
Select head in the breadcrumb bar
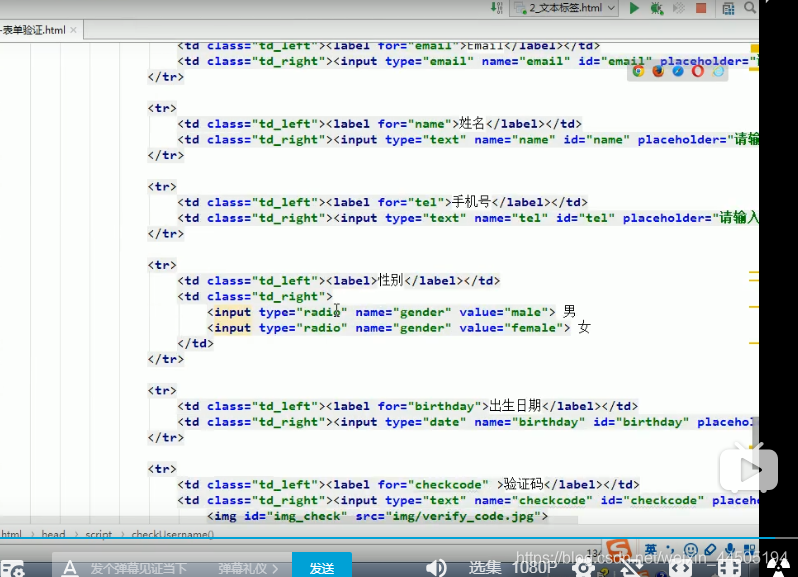(53, 534)
